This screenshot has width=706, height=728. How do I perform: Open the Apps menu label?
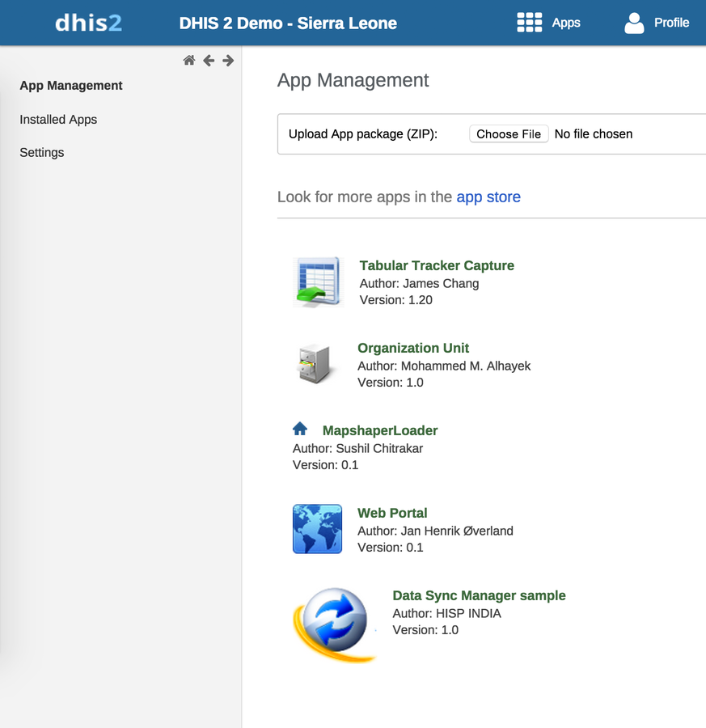click(566, 23)
